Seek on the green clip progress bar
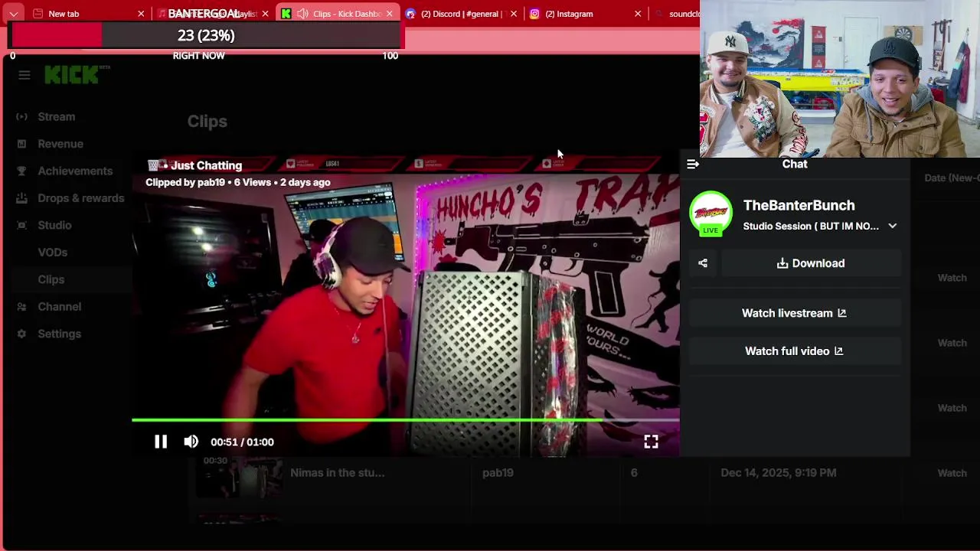Viewport: 980px width, 551px height. coord(406,420)
